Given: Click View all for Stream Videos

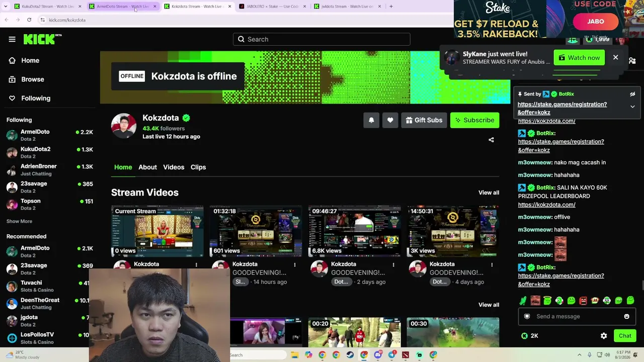Looking at the screenshot, I should point(489,193).
